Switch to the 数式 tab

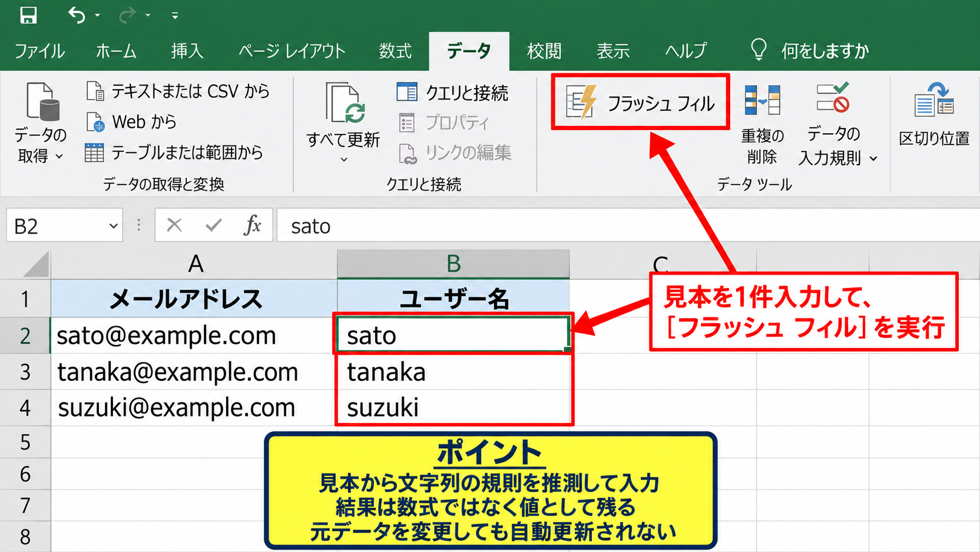pos(395,51)
